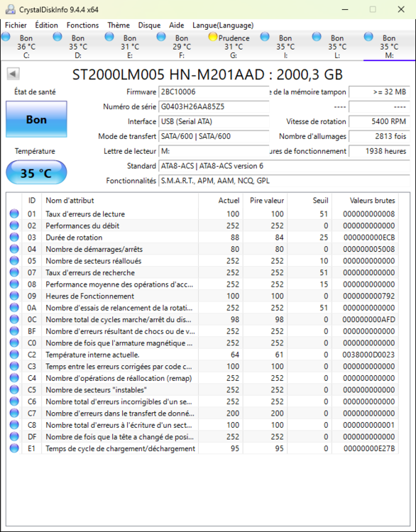Click status orb for attribute DF row

coord(14,437)
